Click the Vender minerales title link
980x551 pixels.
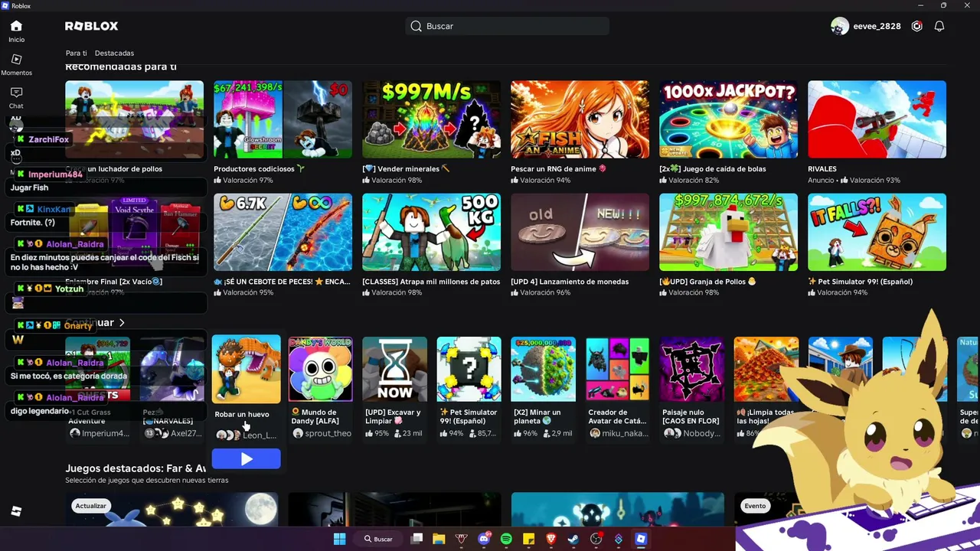(x=406, y=169)
